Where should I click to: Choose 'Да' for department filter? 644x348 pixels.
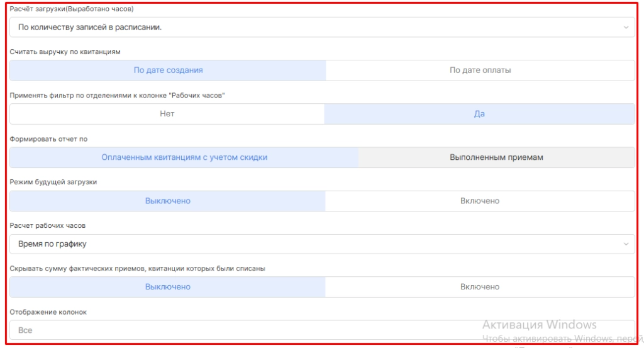click(x=479, y=114)
